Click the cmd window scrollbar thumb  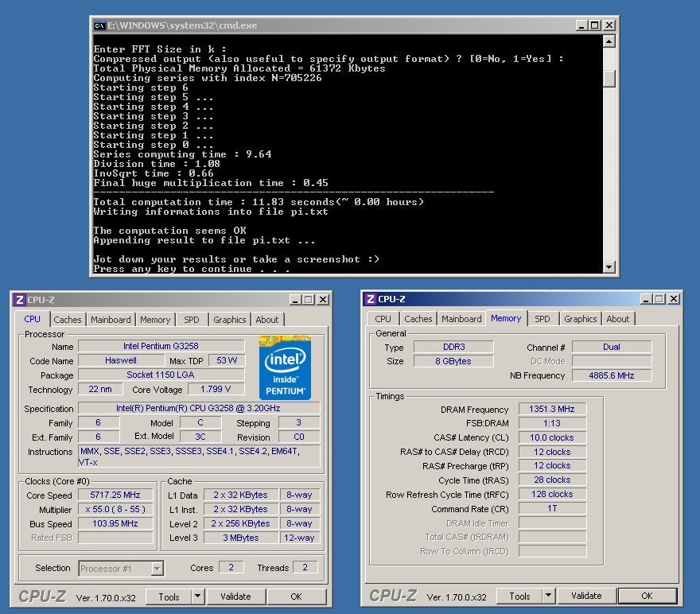[609, 79]
